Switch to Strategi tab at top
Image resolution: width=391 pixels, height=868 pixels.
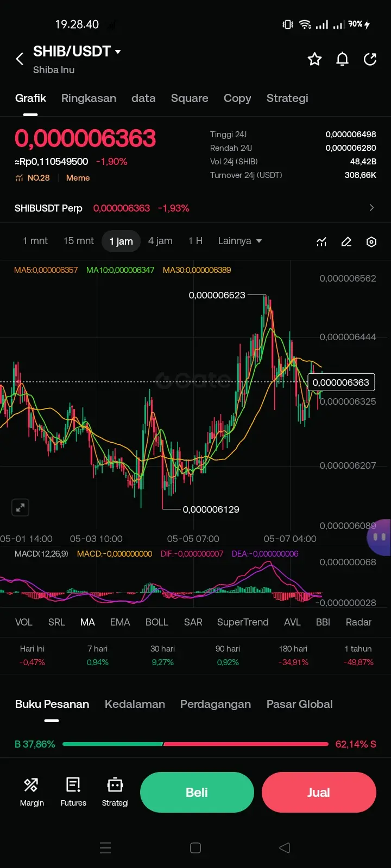click(287, 98)
